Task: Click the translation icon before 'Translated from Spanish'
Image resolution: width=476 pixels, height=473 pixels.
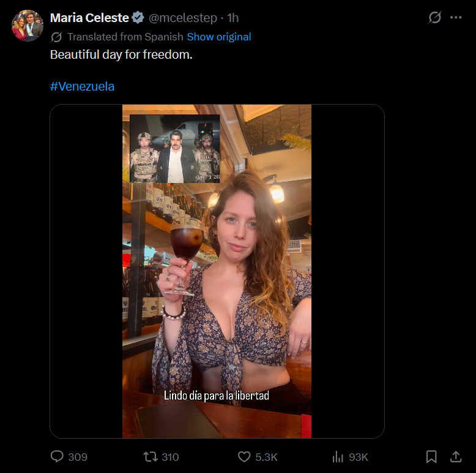Action: point(56,37)
